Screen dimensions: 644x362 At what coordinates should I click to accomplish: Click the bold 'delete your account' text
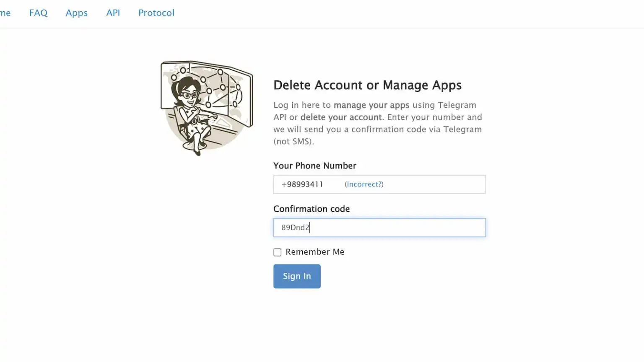341,117
